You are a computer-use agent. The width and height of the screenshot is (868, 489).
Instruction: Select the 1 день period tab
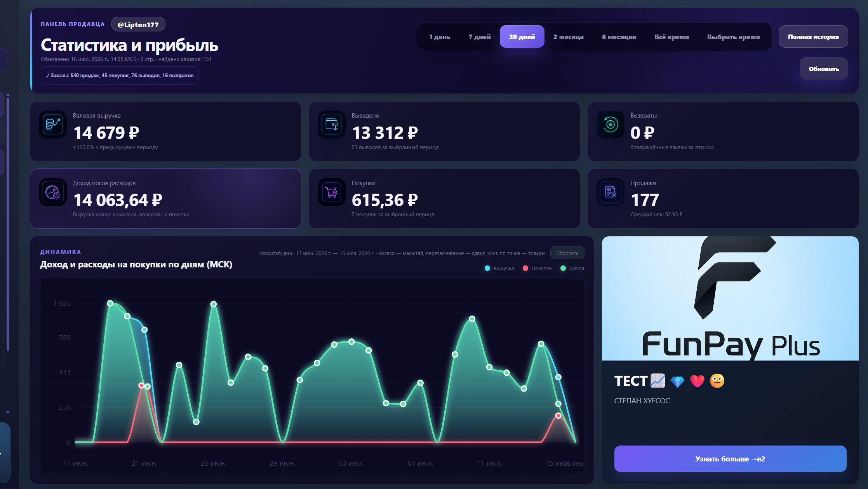coord(440,37)
